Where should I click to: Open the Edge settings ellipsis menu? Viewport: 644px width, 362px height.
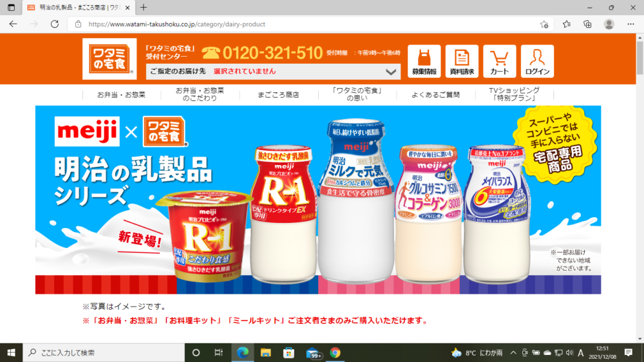point(630,24)
